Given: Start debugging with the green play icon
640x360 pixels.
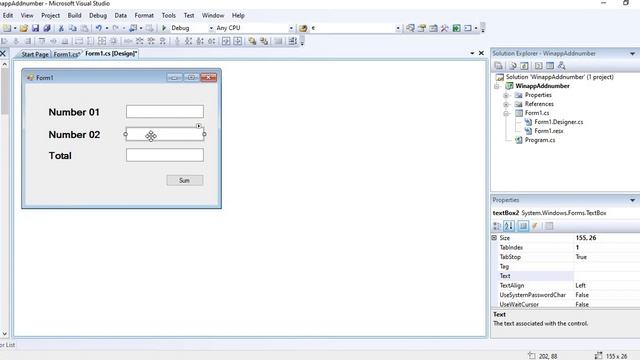Looking at the screenshot, I should (164, 28).
